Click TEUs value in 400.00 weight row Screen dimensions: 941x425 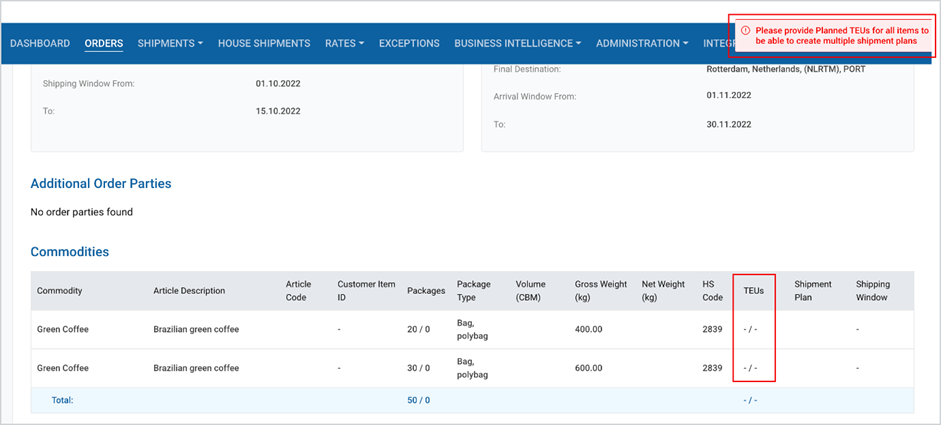(x=750, y=330)
